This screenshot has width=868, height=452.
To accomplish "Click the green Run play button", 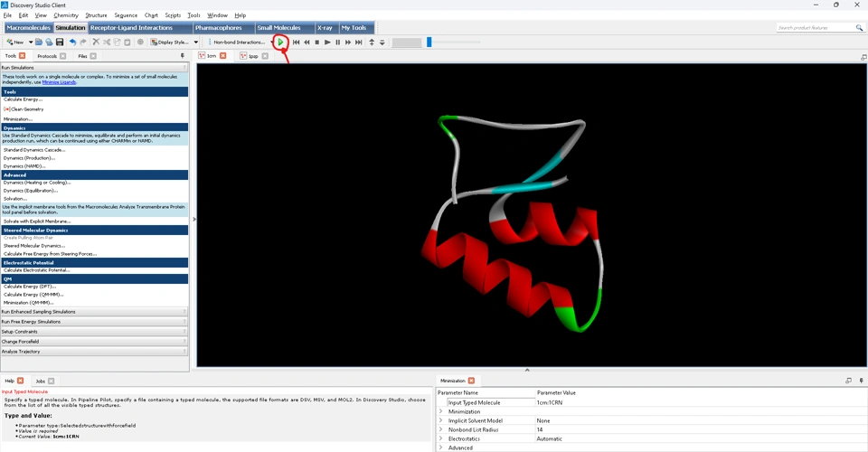I will 281,42.
